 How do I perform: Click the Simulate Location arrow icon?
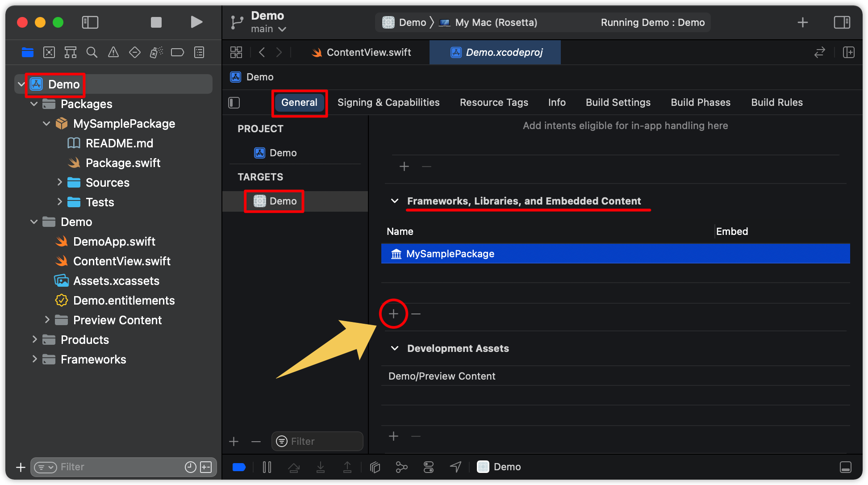[x=455, y=467]
